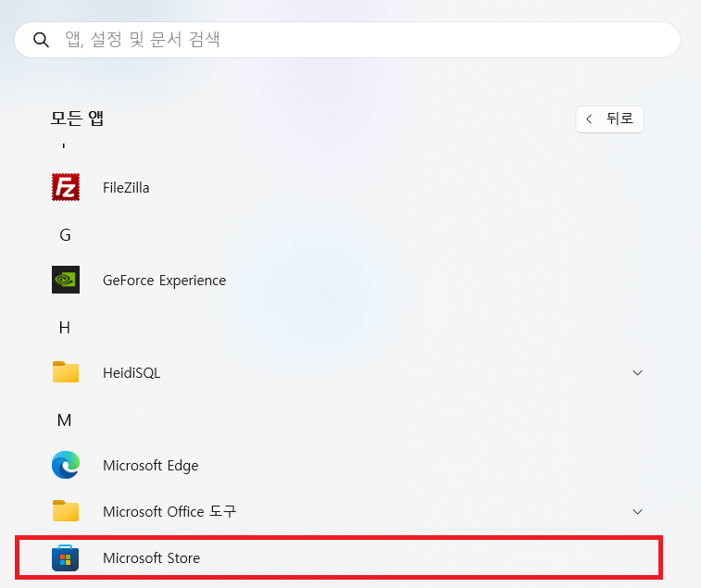Click the 모든 앱 heading
The height and width of the screenshot is (588, 701).
(77, 119)
